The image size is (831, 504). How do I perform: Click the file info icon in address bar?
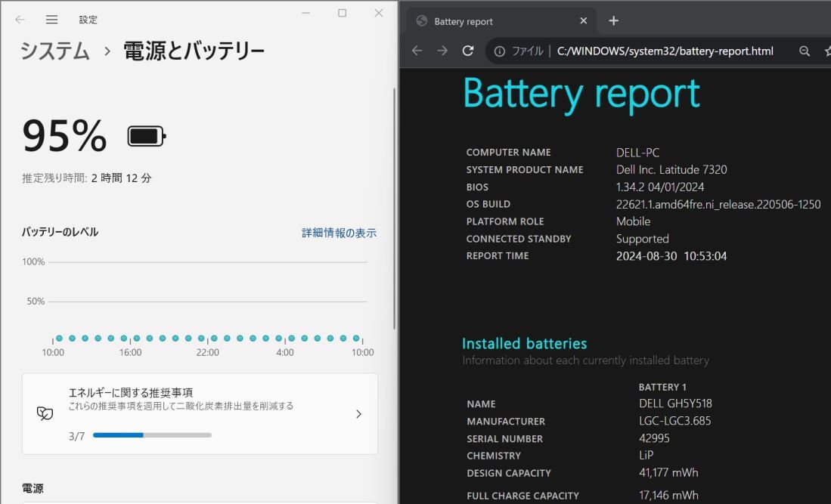[x=499, y=51]
